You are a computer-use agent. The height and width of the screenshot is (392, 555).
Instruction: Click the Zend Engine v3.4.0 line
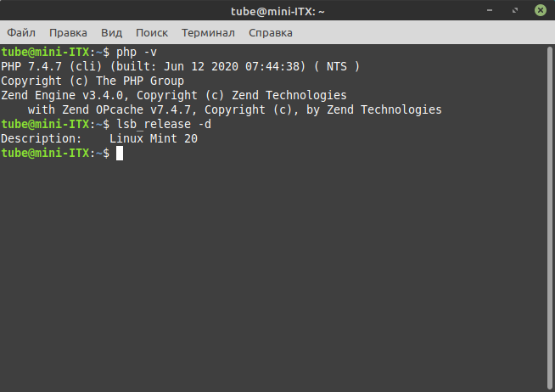point(173,95)
